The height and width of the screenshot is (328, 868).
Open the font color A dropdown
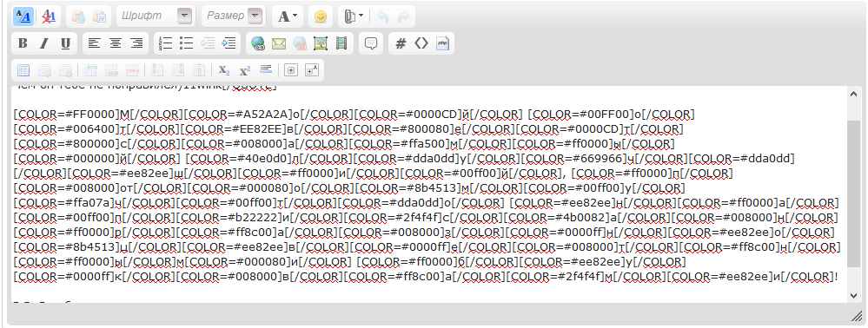point(288,16)
